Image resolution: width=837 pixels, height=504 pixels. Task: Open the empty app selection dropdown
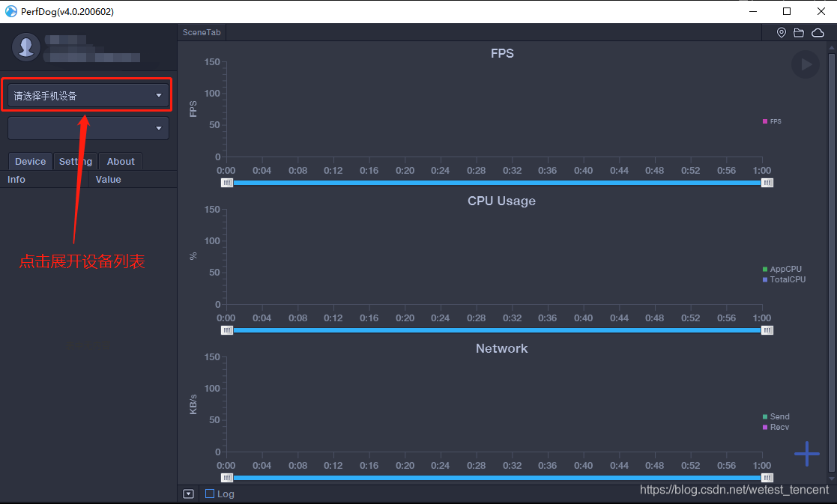point(88,128)
